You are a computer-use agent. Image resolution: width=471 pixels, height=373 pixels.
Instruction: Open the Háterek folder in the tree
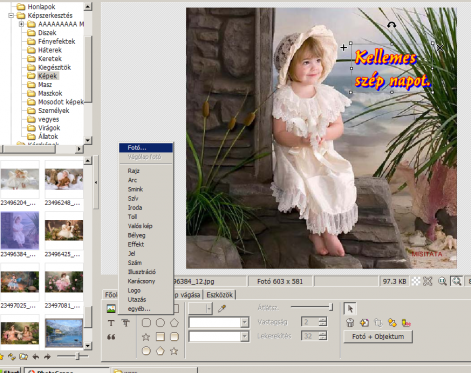[x=50, y=50]
